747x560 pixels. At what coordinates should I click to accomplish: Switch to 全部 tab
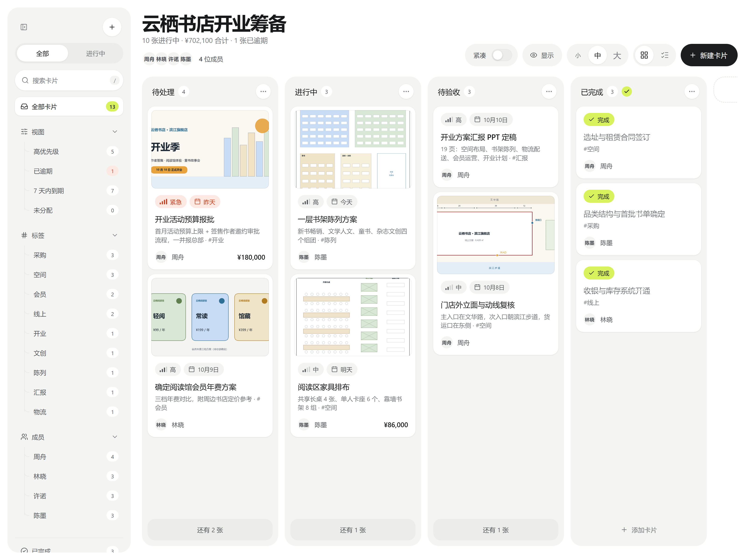(42, 53)
